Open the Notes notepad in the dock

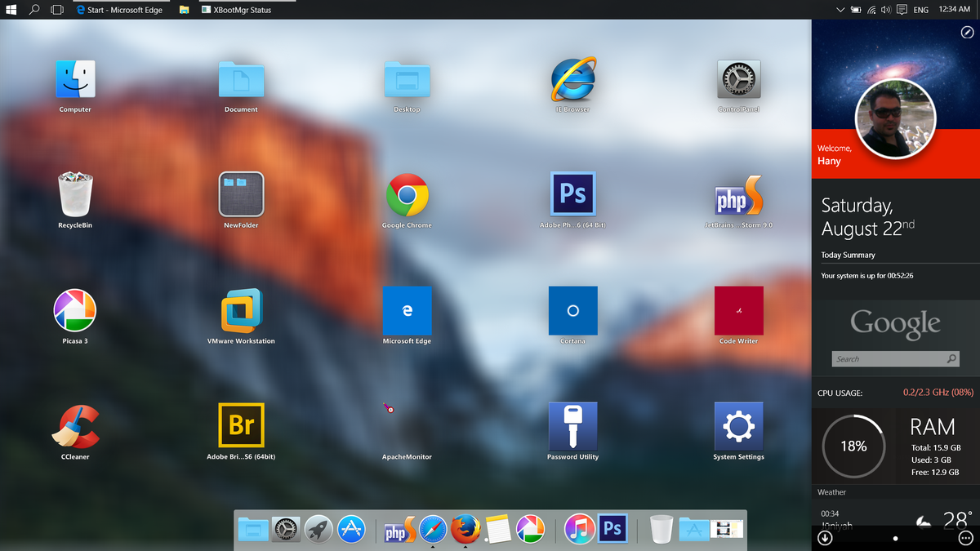coord(497,530)
